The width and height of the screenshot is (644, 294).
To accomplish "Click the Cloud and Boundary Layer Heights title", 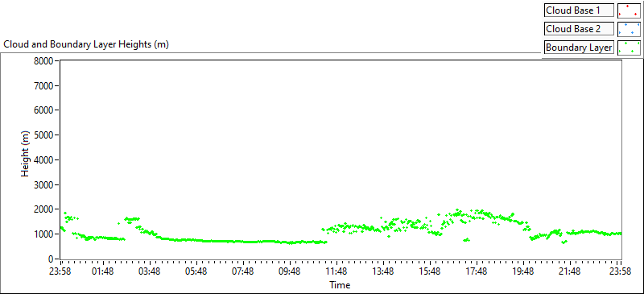I will click(x=86, y=44).
